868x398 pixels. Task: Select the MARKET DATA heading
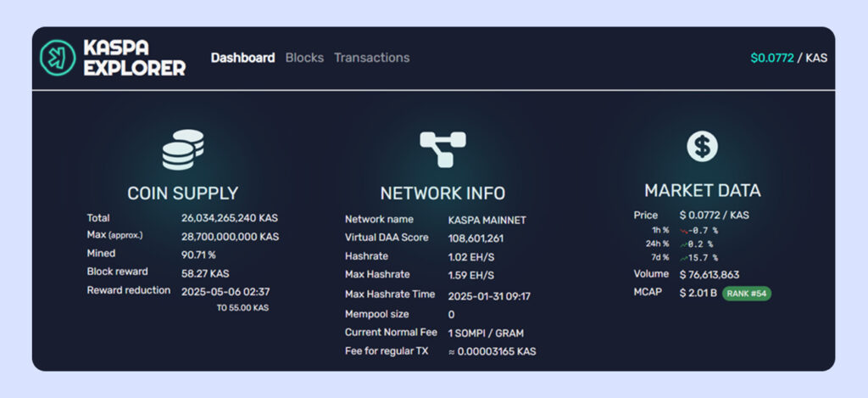[702, 191]
